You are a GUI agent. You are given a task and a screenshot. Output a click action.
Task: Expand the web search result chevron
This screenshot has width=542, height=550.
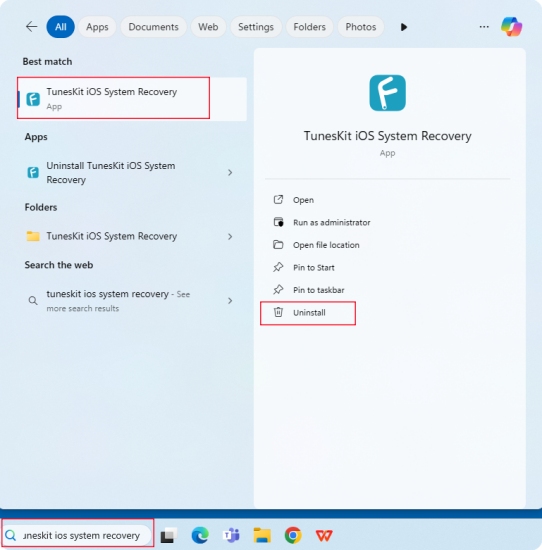click(x=230, y=301)
